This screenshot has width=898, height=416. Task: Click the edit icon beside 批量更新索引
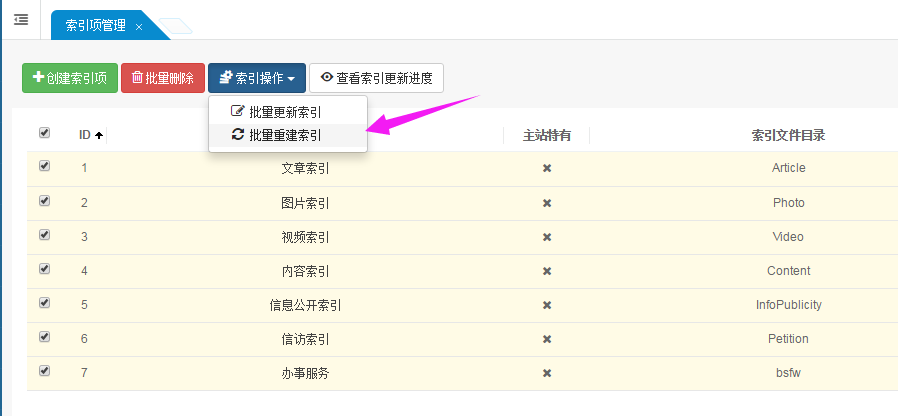(238, 112)
